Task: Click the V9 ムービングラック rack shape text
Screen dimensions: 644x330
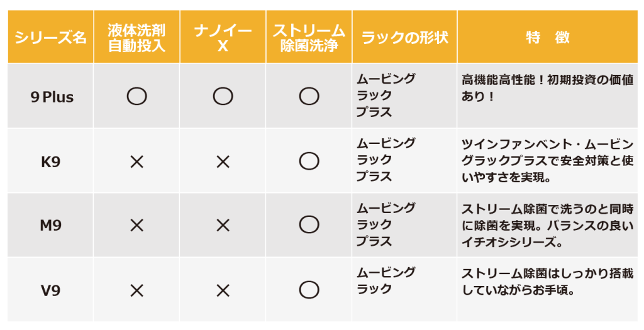Action: (x=386, y=281)
